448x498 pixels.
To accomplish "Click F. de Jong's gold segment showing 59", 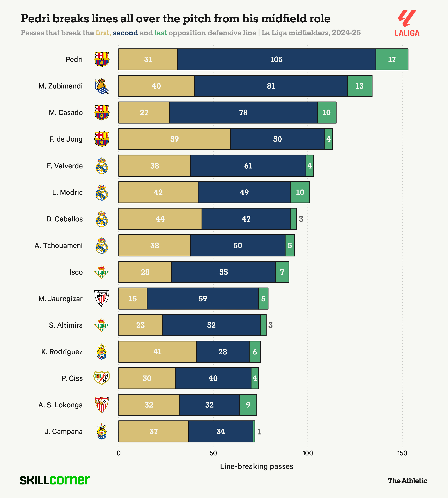I will pos(174,139).
